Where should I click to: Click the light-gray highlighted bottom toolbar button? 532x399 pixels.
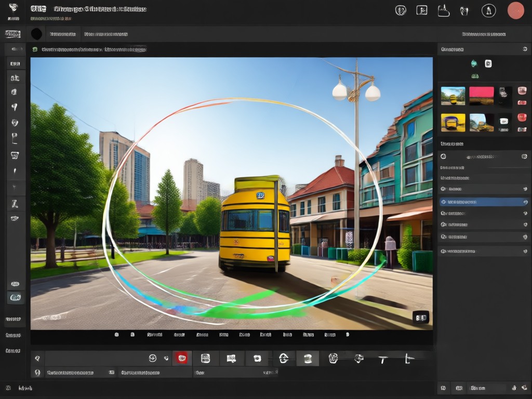pos(308,358)
